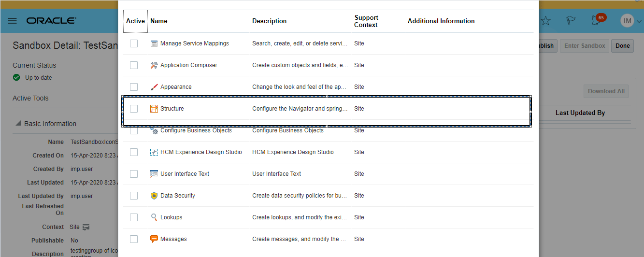Click the Messages speech bubble icon
The height and width of the screenshot is (257, 644).
(x=154, y=239)
